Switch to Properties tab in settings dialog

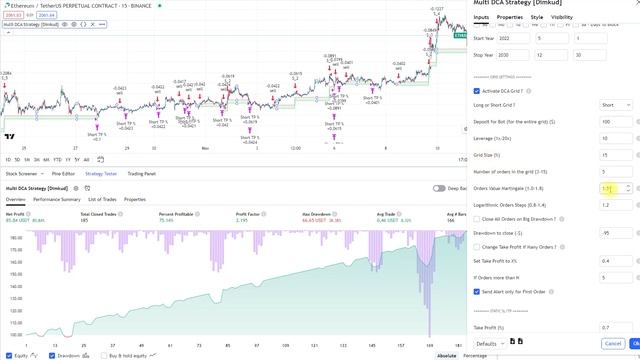pos(510,17)
